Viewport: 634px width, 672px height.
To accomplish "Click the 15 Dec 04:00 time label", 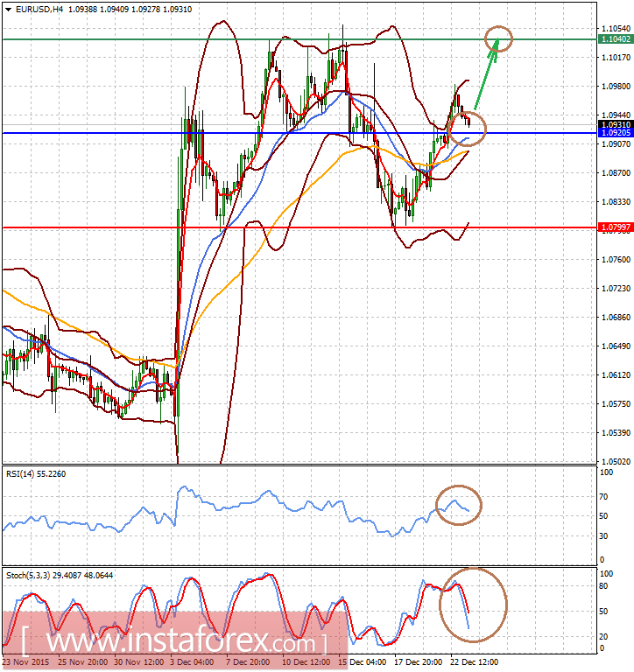I will tap(361, 662).
